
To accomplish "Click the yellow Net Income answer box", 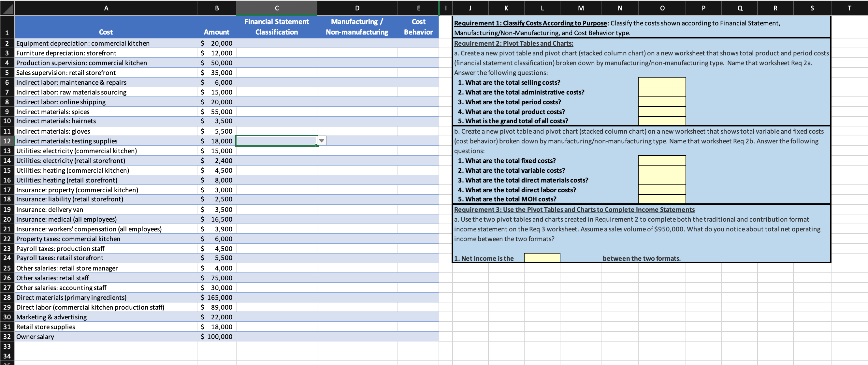I will pyautogui.click(x=542, y=258).
